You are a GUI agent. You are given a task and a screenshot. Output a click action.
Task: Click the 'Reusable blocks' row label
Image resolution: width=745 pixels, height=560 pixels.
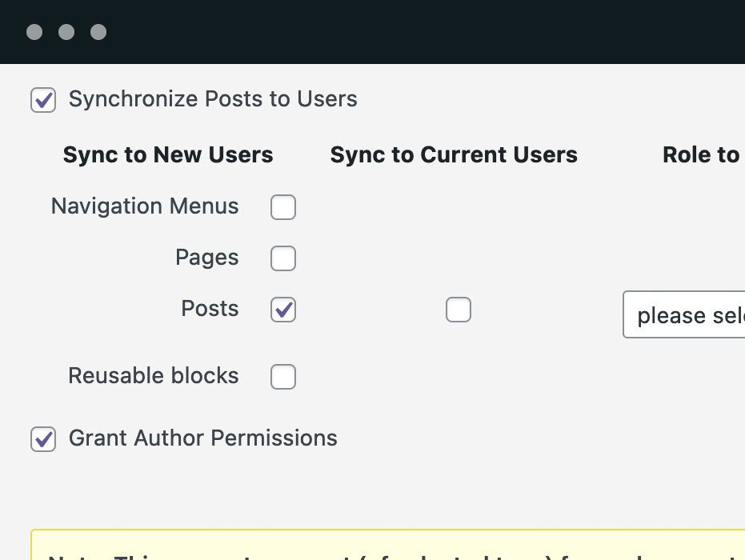tap(154, 376)
